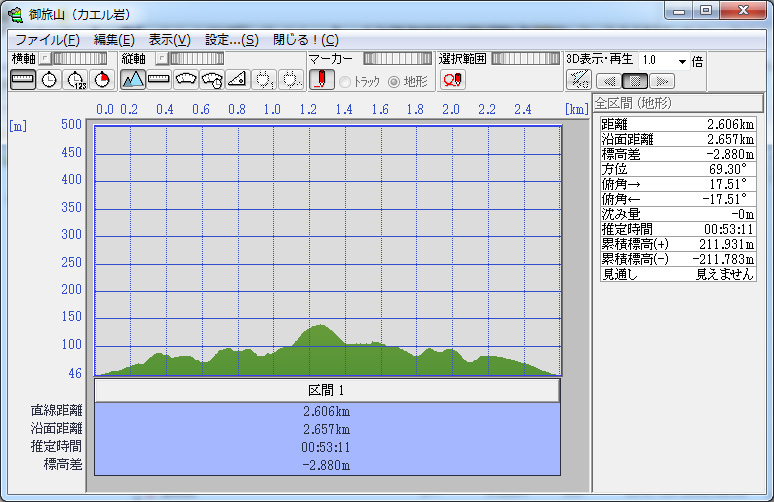Click the 沈み量 -0m row
This screenshot has width=774, height=502.
(678, 214)
